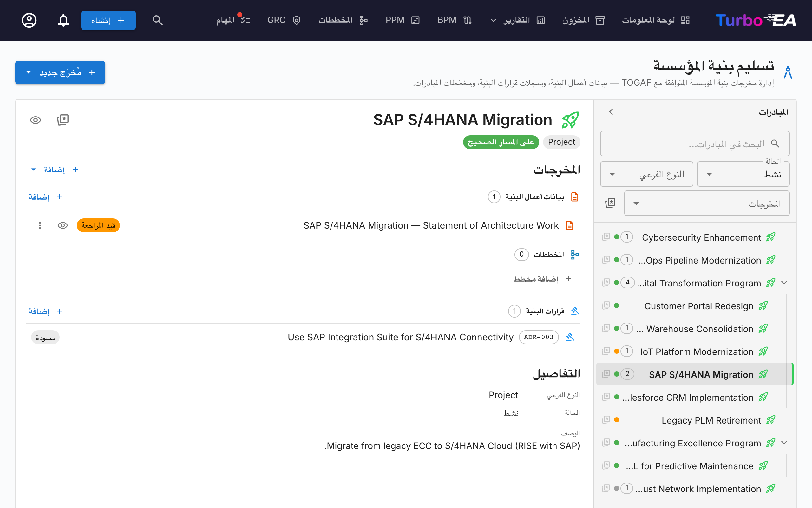
Task: Open the لوحة المعلومات dashboard menu
Action: [656, 20]
